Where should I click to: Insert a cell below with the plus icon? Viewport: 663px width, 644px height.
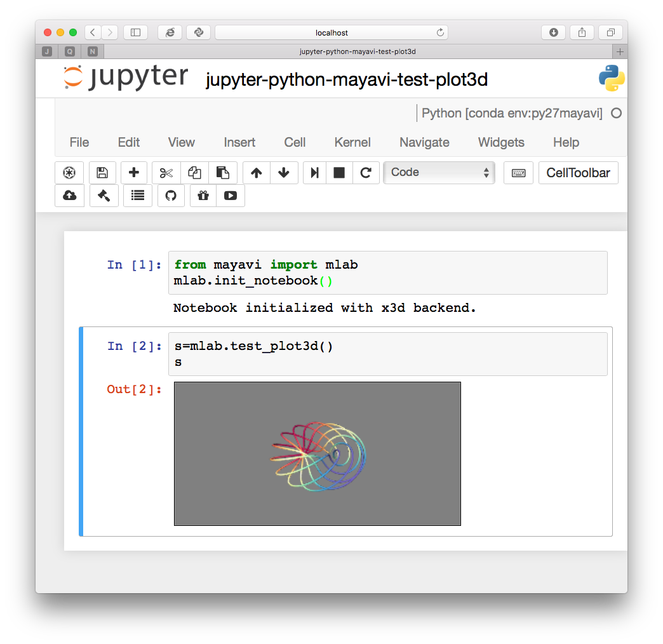pos(134,173)
